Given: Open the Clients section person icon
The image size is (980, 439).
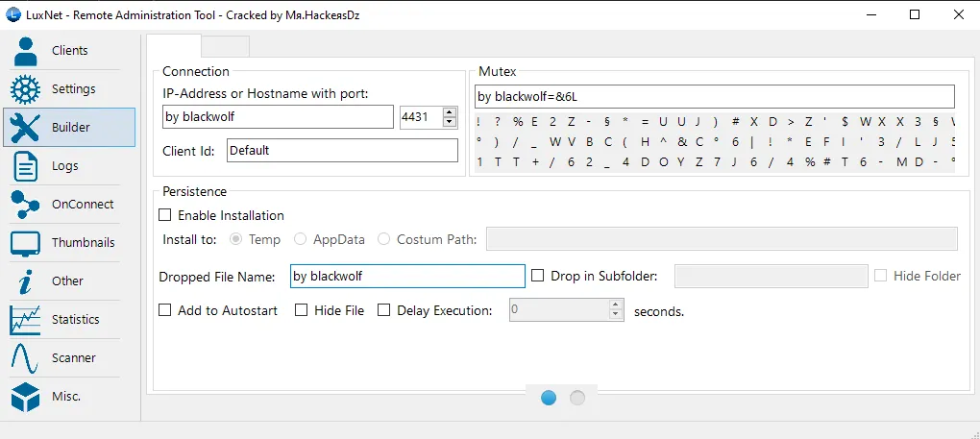Looking at the screenshot, I should pyautogui.click(x=26, y=51).
